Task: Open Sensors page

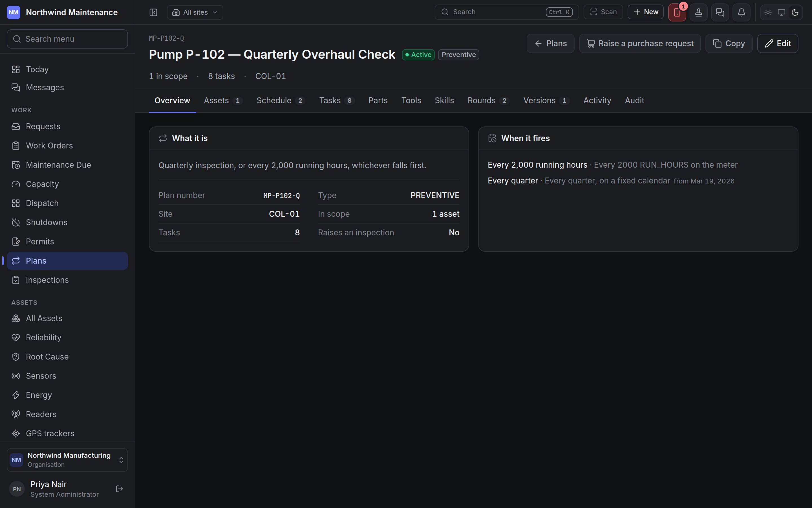Action: (x=67, y=376)
